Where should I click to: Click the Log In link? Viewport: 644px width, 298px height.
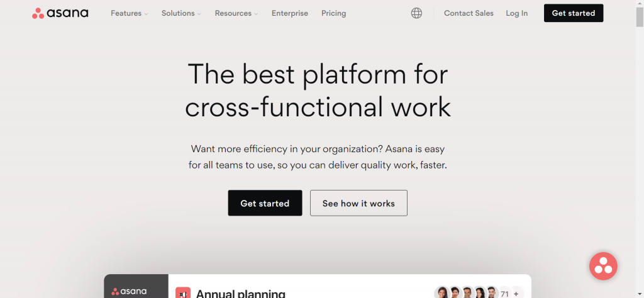[517, 13]
